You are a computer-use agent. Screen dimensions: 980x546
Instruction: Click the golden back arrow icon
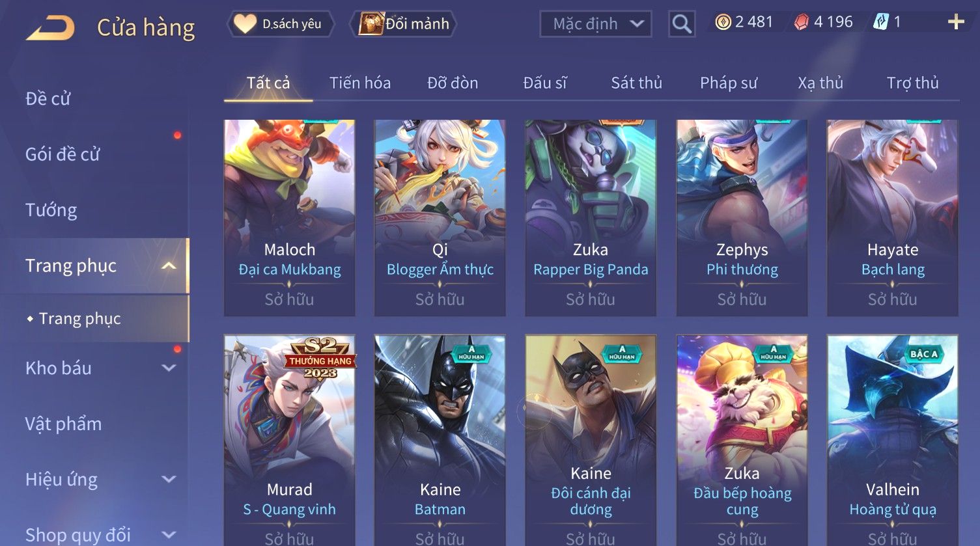click(x=50, y=28)
